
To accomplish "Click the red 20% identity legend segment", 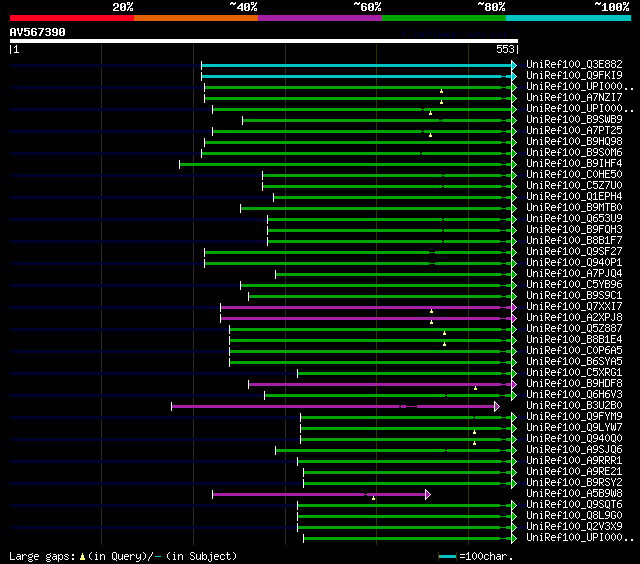I will [x=72, y=18].
